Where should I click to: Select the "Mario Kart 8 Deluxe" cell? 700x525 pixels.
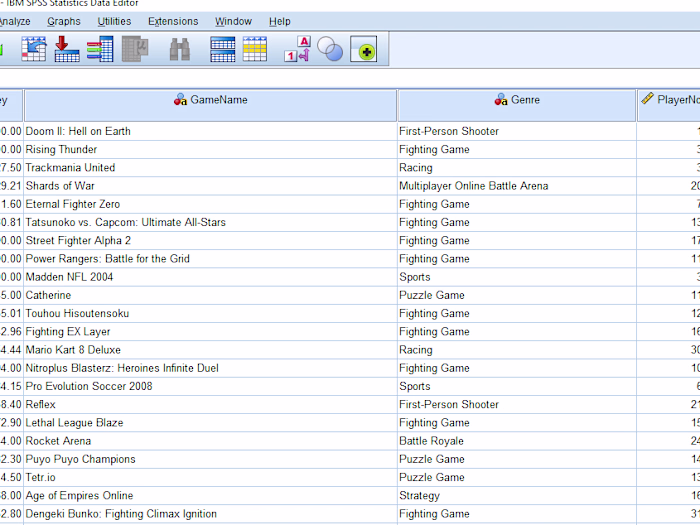click(x=210, y=350)
